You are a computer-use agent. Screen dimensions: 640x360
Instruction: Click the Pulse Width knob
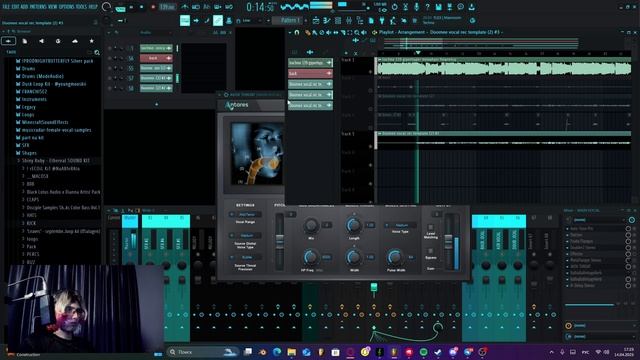[x=395, y=257]
